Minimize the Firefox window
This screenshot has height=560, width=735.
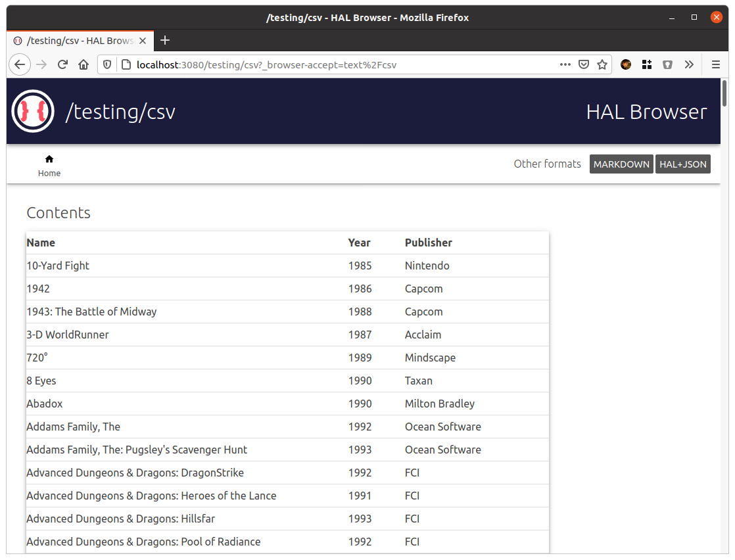tap(672, 17)
